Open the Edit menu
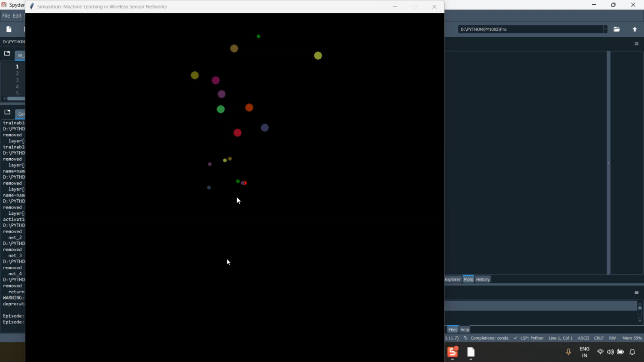 tap(17, 15)
